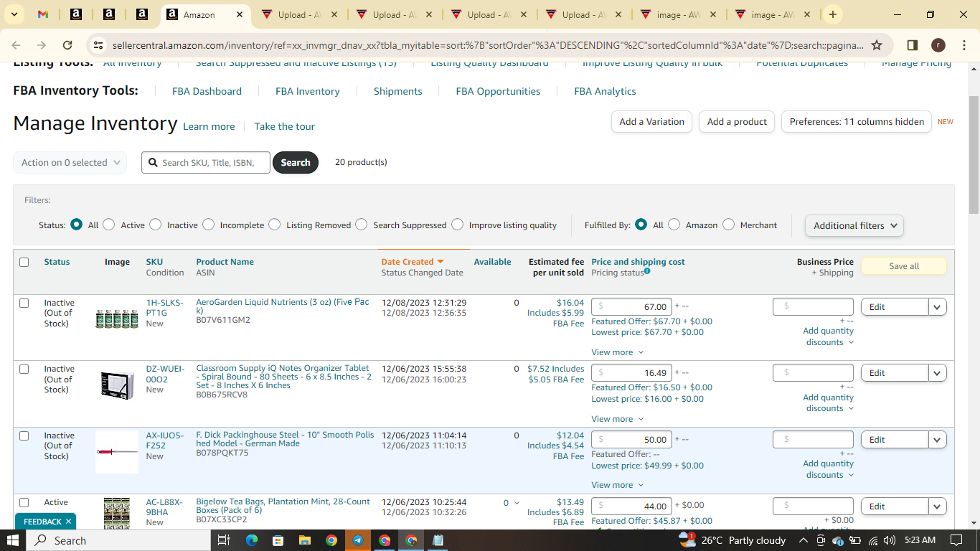Open the pinned Gmail tab
Image resolution: width=980 pixels, height=551 pixels.
42,14
